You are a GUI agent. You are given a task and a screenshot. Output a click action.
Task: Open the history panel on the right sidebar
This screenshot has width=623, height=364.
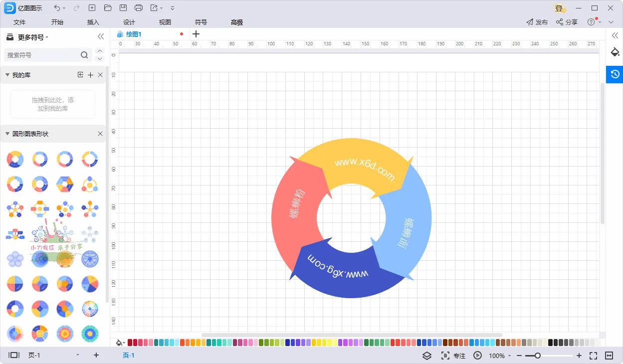click(615, 74)
